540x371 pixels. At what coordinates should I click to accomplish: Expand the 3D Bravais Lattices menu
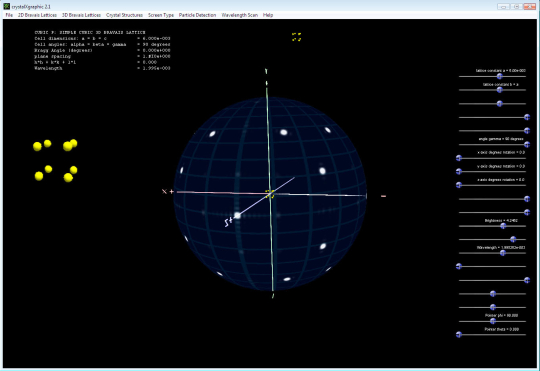81,15
